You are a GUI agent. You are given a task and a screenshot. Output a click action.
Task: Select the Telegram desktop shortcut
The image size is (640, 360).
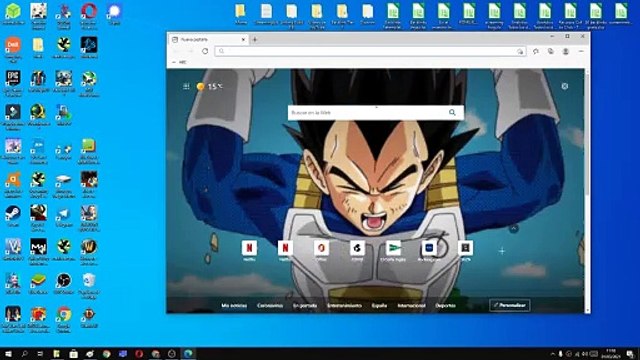pyautogui.click(x=64, y=216)
